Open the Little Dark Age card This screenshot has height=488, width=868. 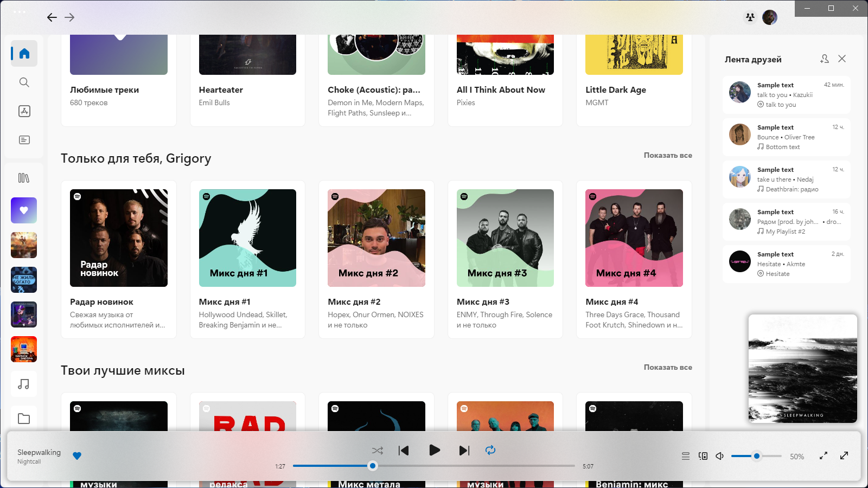point(634,81)
